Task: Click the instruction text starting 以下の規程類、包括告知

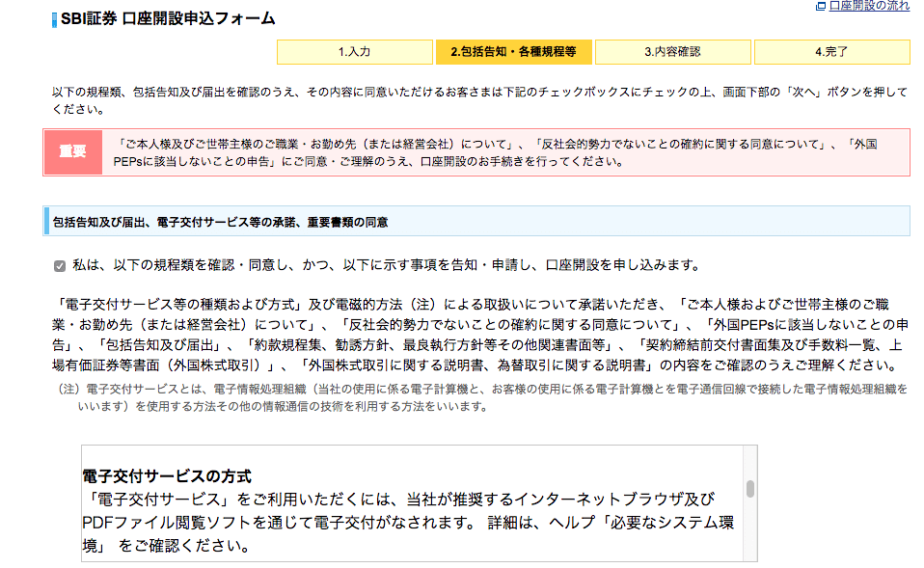Action: [x=479, y=100]
